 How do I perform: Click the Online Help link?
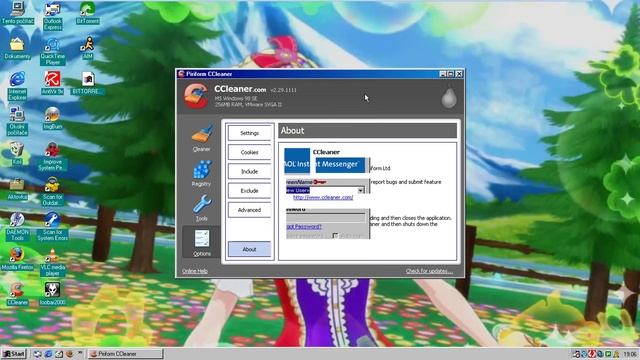pos(195,271)
